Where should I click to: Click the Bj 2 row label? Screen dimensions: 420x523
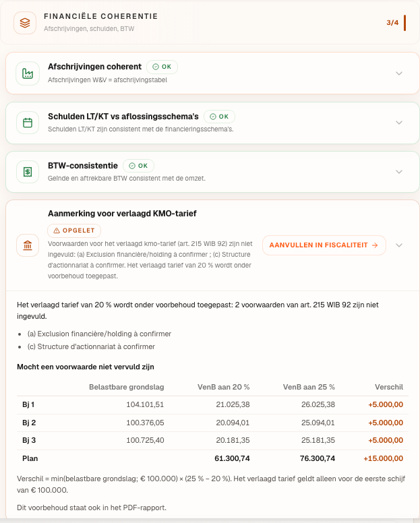click(29, 423)
